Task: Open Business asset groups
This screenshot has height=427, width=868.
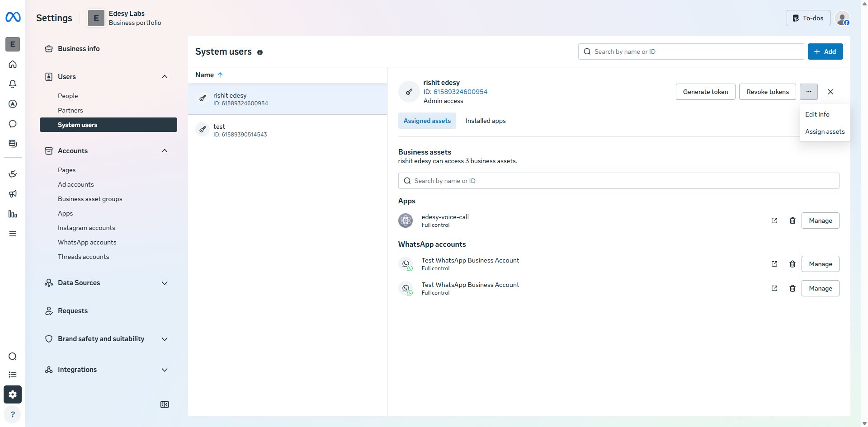Action: coord(90,199)
